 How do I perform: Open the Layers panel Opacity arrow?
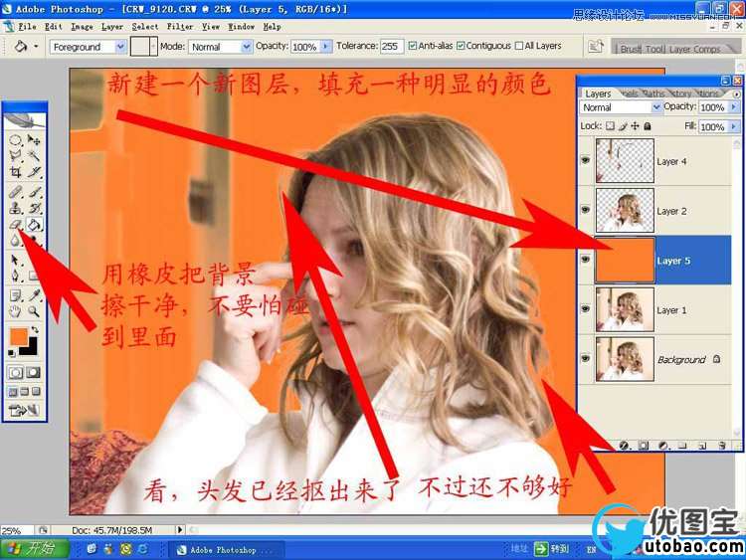point(734,107)
